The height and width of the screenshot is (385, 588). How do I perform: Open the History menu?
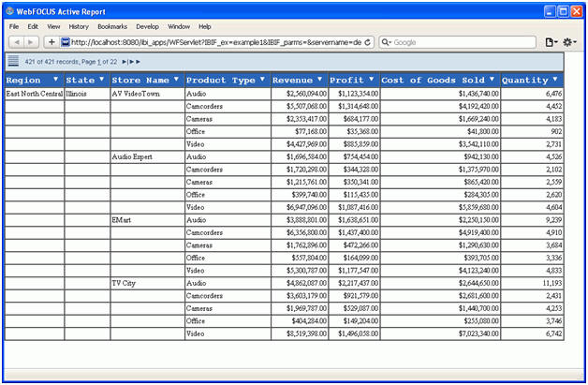[79, 26]
